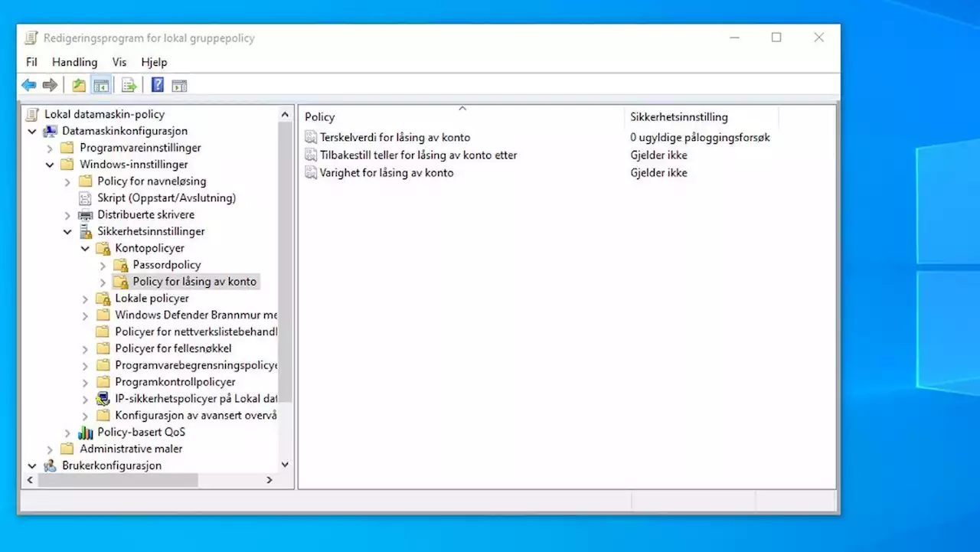Select Terskelverdi for låsing av konto
Viewport: 980px width, 552px height.
point(395,137)
